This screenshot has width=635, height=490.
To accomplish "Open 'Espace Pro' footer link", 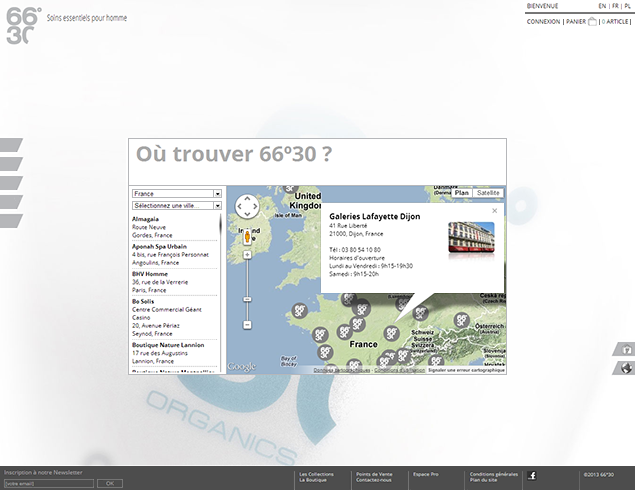I will 426,474.
